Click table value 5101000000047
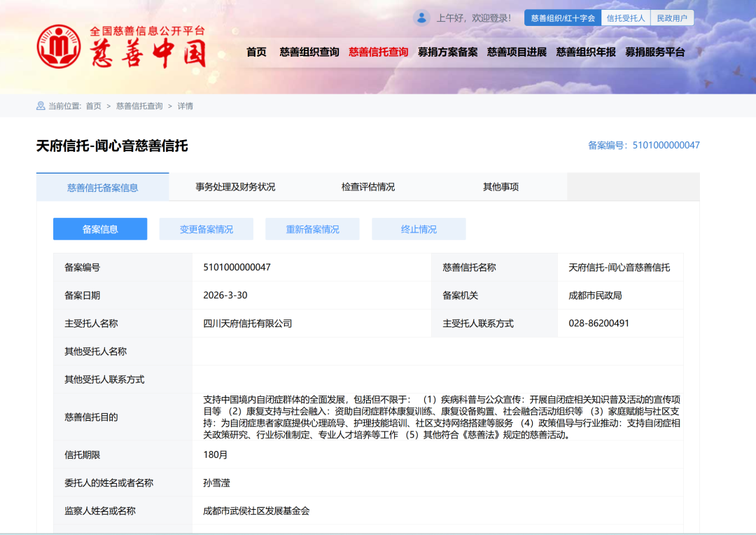Viewport: 756px width, 535px height. (x=237, y=267)
